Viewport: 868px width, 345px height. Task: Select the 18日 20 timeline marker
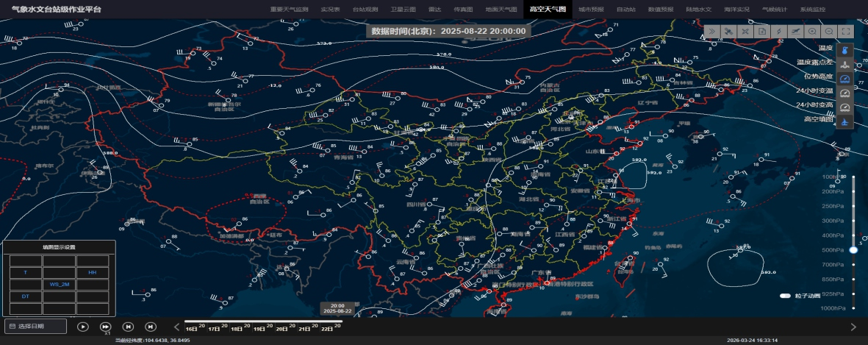click(x=240, y=328)
